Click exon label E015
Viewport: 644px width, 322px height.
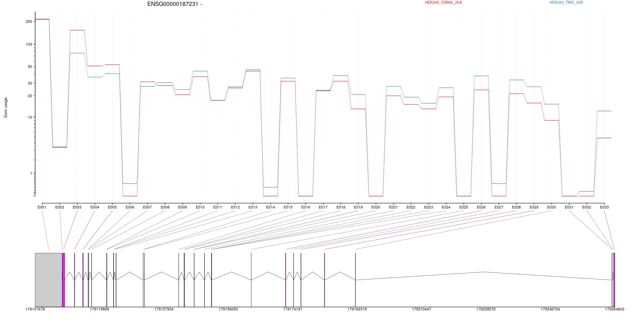click(x=288, y=207)
